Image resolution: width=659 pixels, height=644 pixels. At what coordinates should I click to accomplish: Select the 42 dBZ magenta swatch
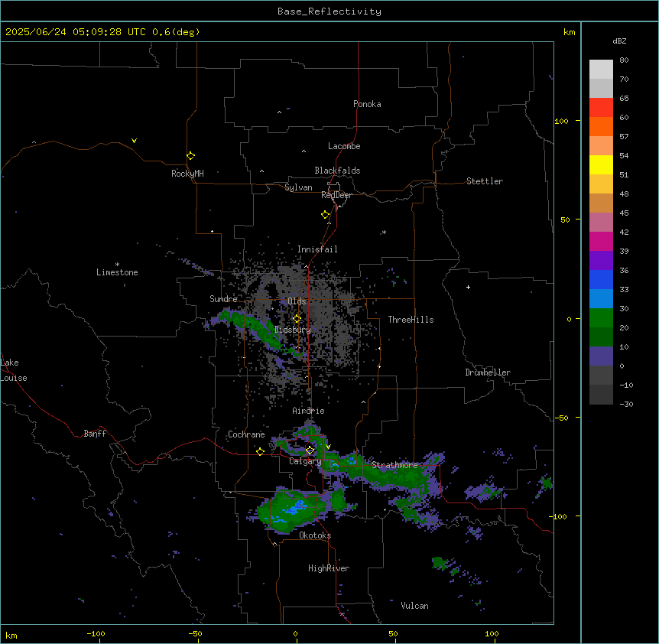coord(601,241)
